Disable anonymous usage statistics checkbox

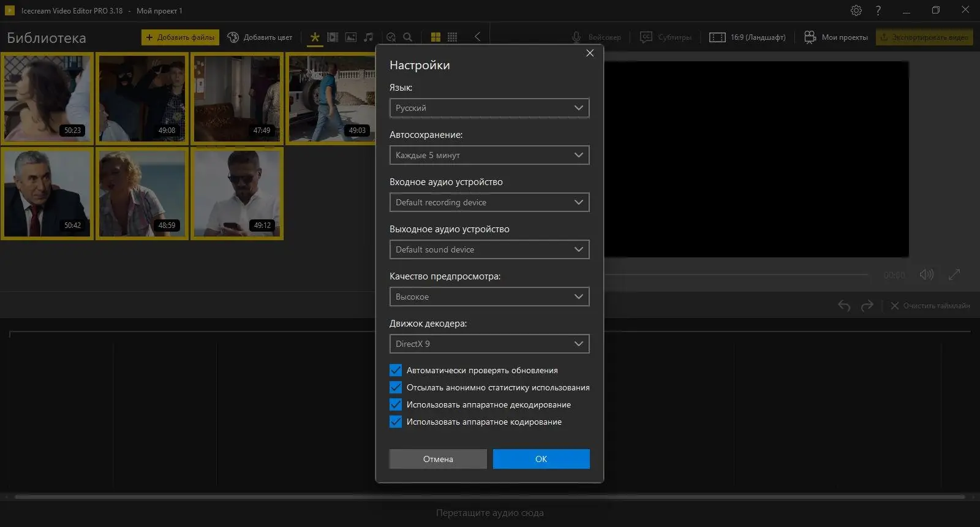(396, 387)
